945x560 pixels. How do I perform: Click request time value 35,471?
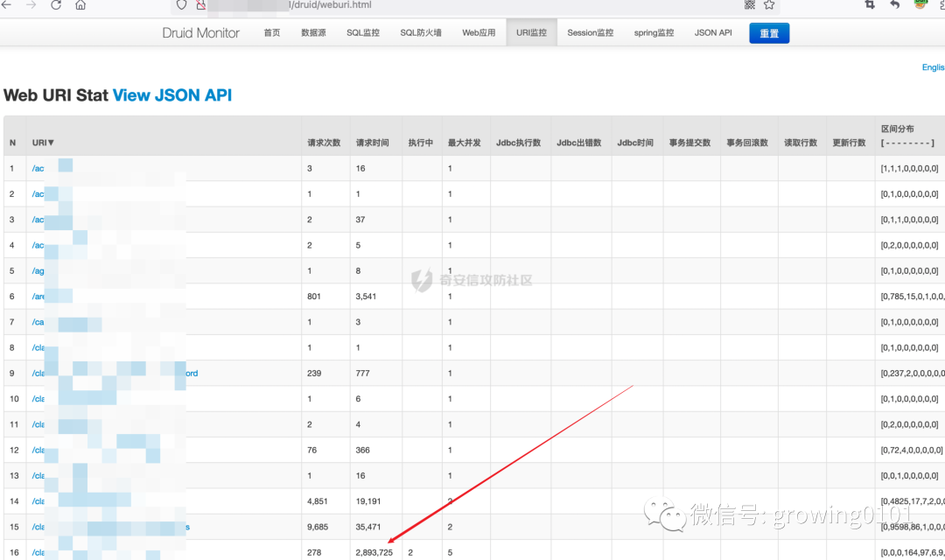click(x=368, y=527)
